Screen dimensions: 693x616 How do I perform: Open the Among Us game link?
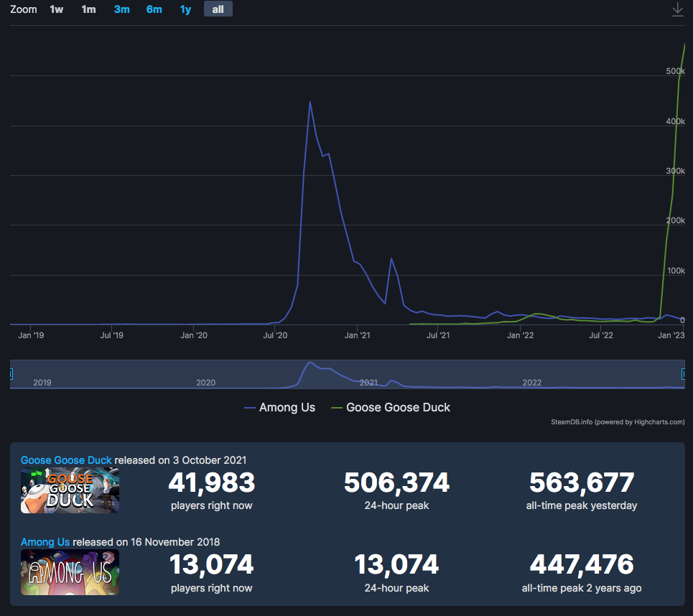click(x=45, y=542)
